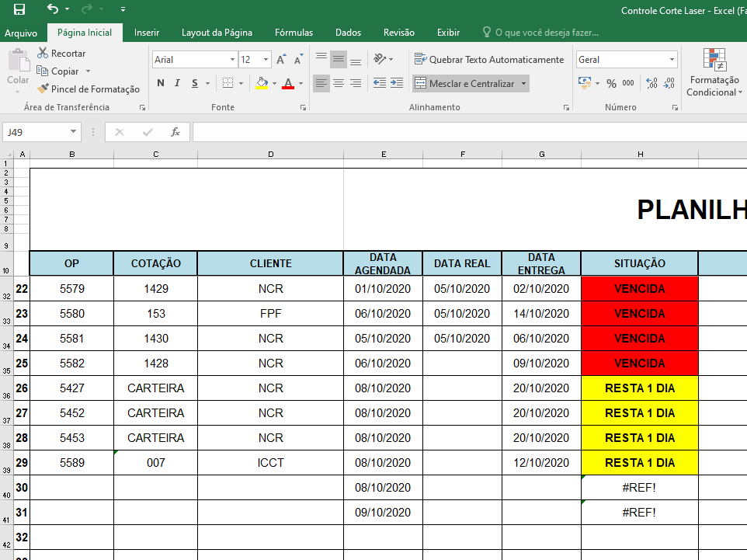This screenshot has height=560, width=747.
Task: Click accounting number format icon
Action: click(x=585, y=83)
